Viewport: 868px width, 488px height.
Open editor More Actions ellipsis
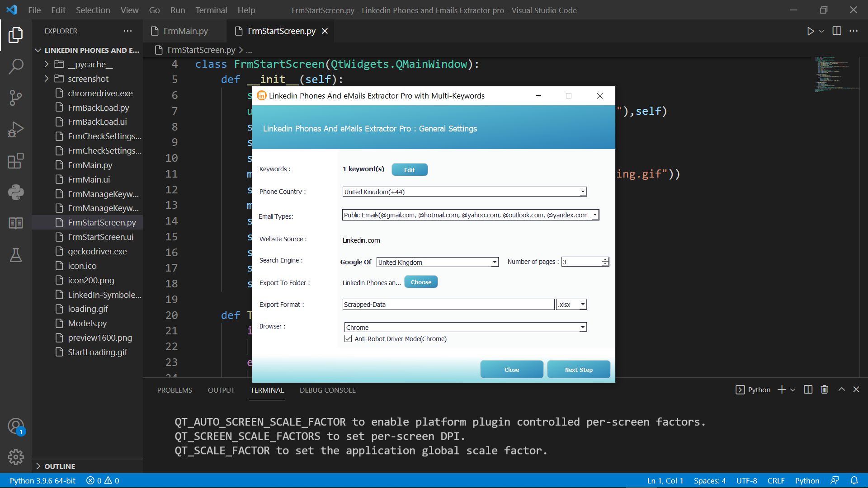pyautogui.click(x=854, y=31)
